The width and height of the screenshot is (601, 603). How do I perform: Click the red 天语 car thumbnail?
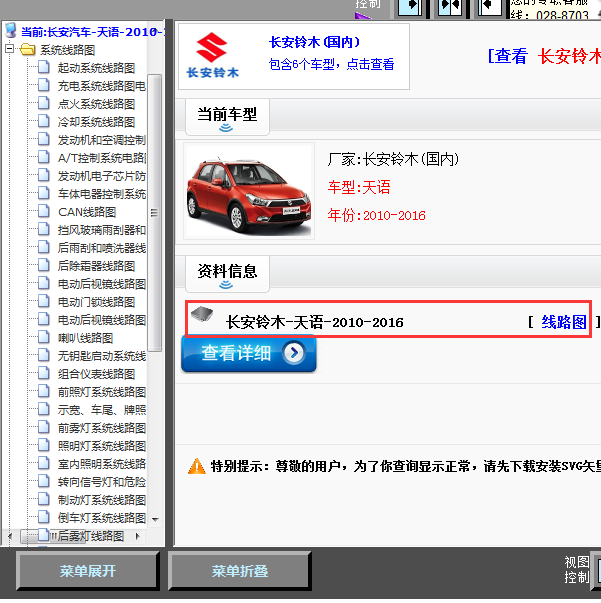click(249, 191)
